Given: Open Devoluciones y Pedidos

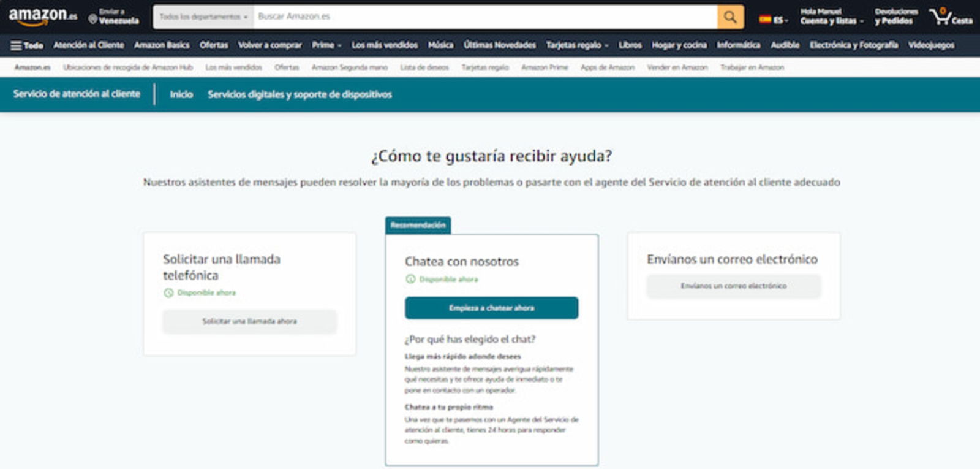Looking at the screenshot, I should click(x=896, y=17).
